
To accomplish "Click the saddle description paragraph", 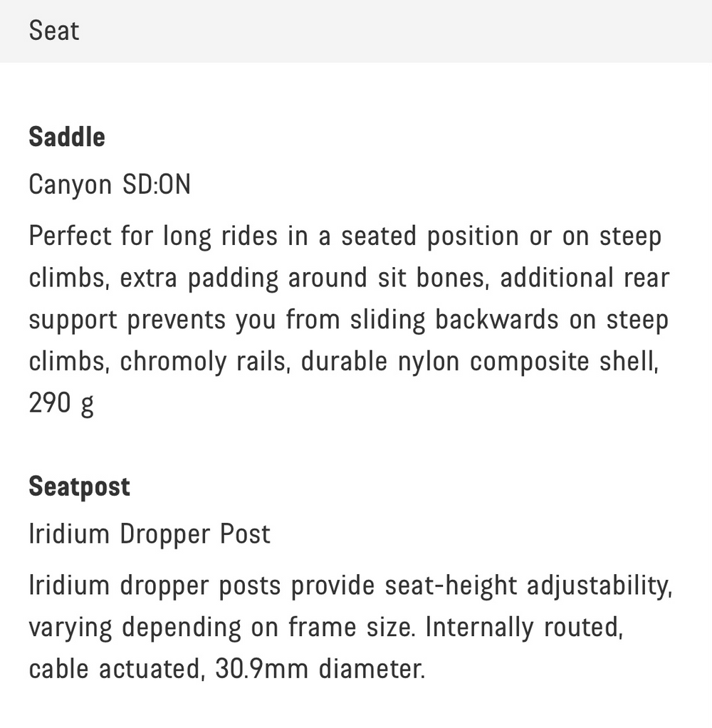I will (349, 319).
